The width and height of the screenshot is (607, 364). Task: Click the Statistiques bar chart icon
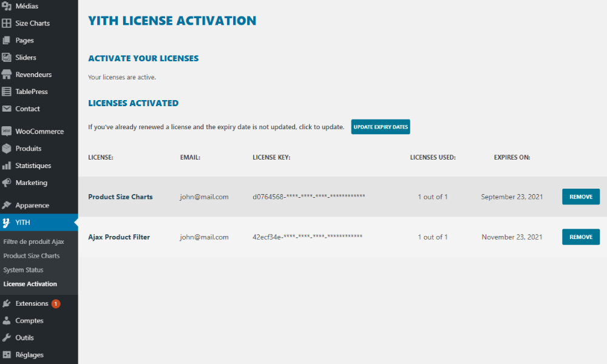point(7,166)
